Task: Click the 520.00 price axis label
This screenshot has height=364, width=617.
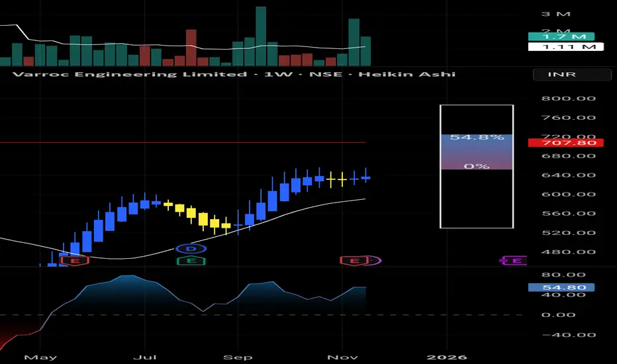Action: point(568,232)
